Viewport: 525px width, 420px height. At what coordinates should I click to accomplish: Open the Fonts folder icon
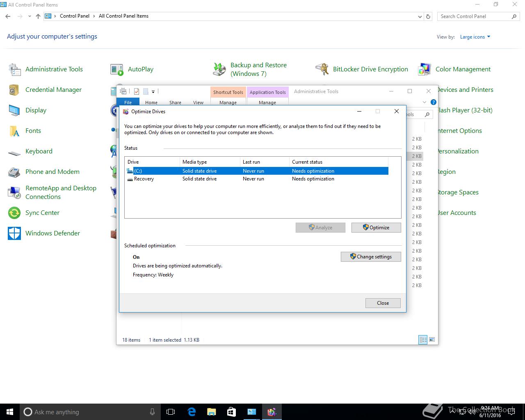pos(14,131)
